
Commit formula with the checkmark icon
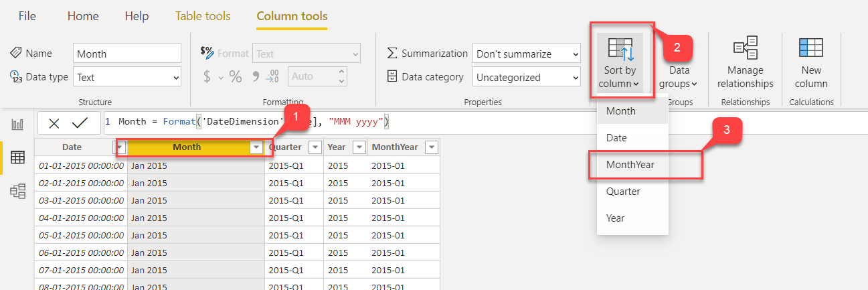pyautogui.click(x=80, y=123)
